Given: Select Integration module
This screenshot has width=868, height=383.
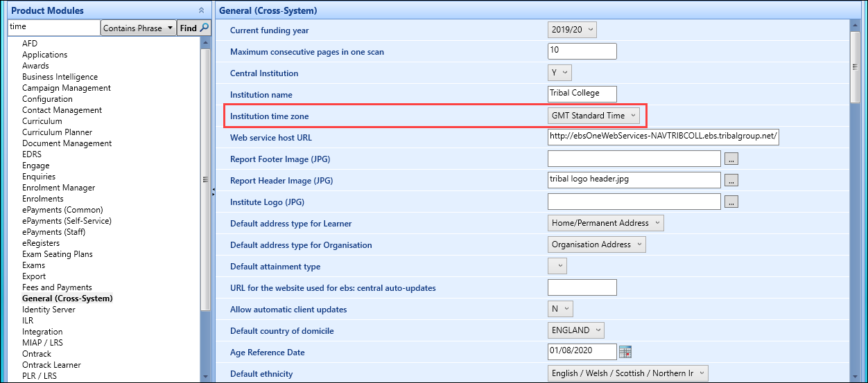Looking at the screenshot, I should coord(42,332).
